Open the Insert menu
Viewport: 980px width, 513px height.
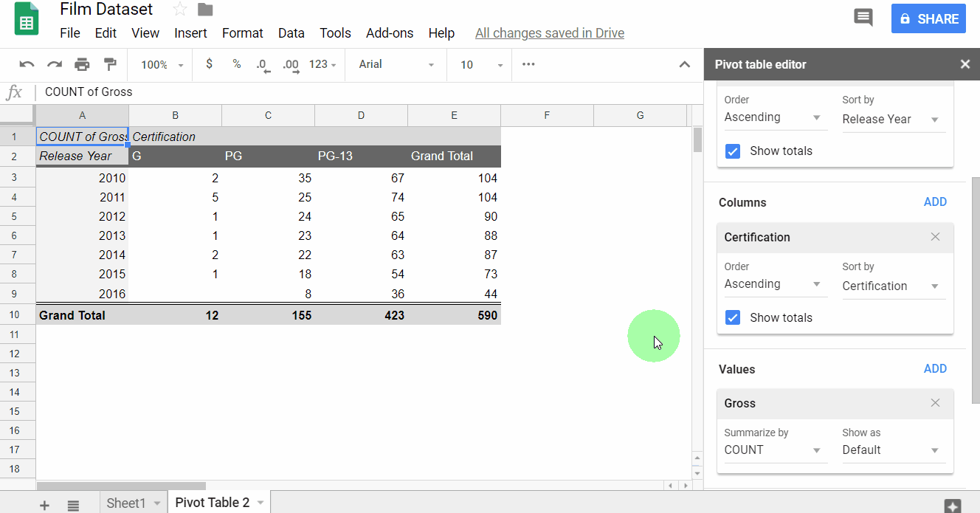click(190, 33)
